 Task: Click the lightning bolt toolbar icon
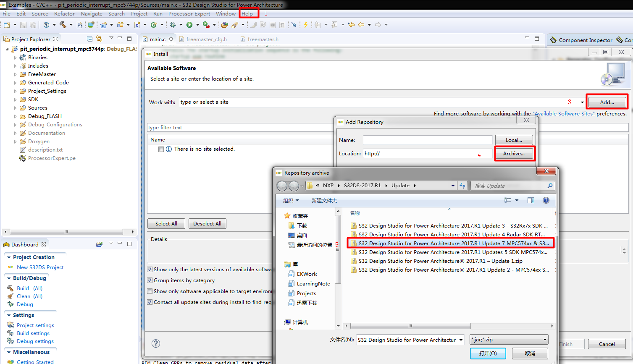[305, 25]
